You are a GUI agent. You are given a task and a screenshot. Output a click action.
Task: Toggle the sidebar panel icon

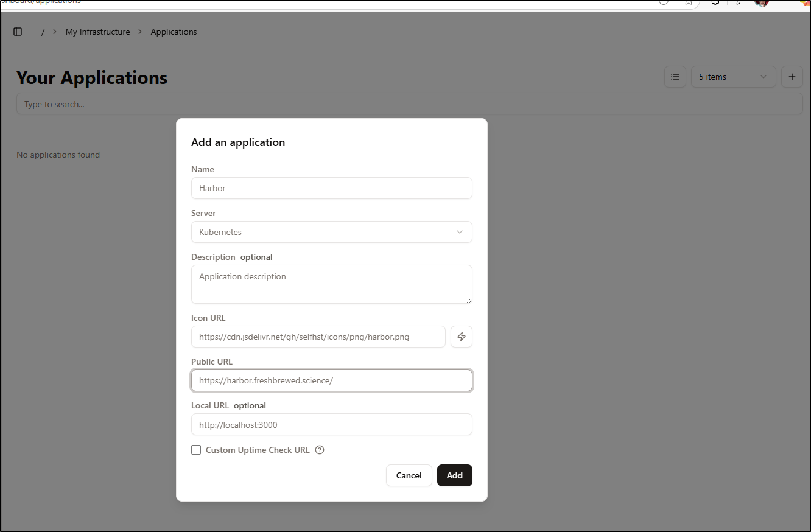(18, 32)
